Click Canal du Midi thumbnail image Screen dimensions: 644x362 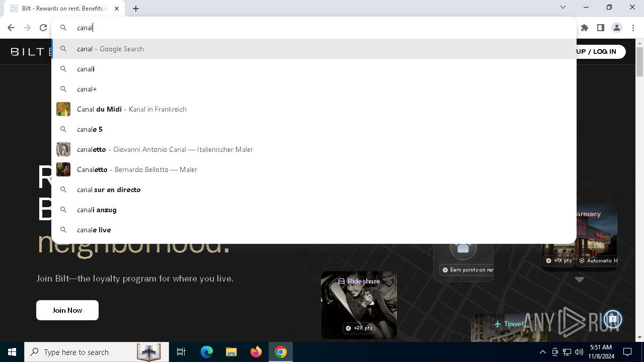(x=63, y=109)
